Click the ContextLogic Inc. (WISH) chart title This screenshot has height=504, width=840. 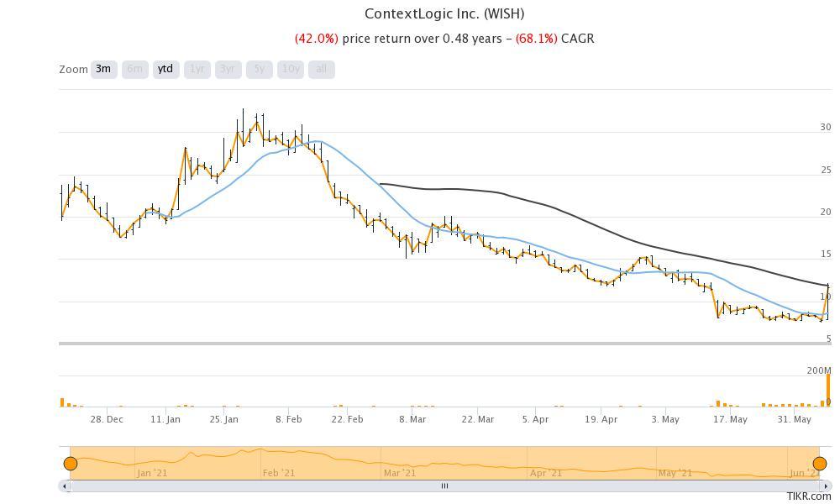coord(444,14)
